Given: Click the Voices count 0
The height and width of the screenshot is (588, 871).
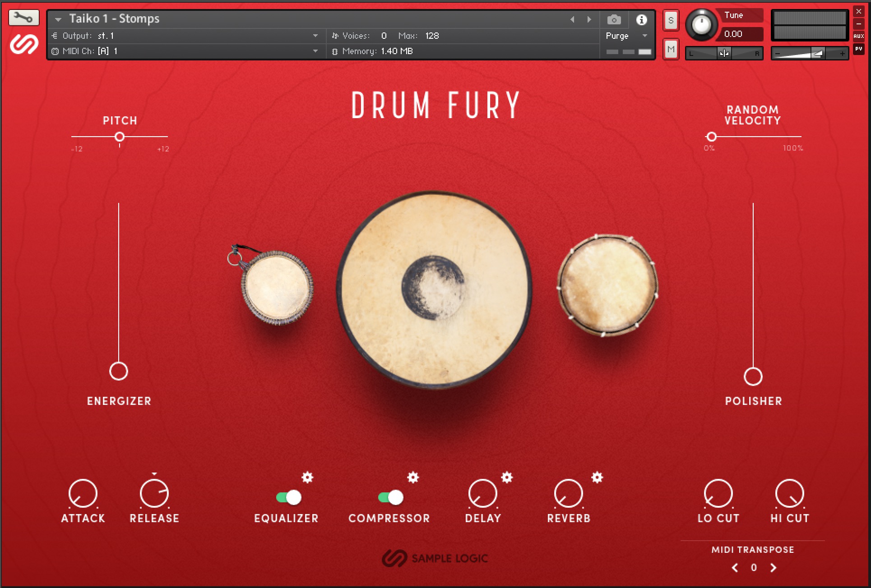Looking at the screenshot, I should [x=384, y=36].
